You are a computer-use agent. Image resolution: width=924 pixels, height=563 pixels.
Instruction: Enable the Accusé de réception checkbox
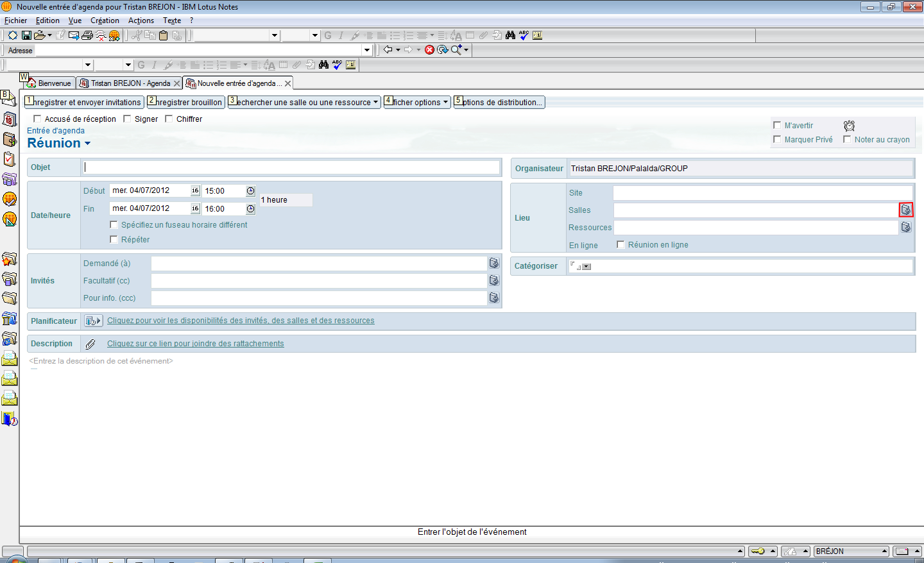click(37, 119)
